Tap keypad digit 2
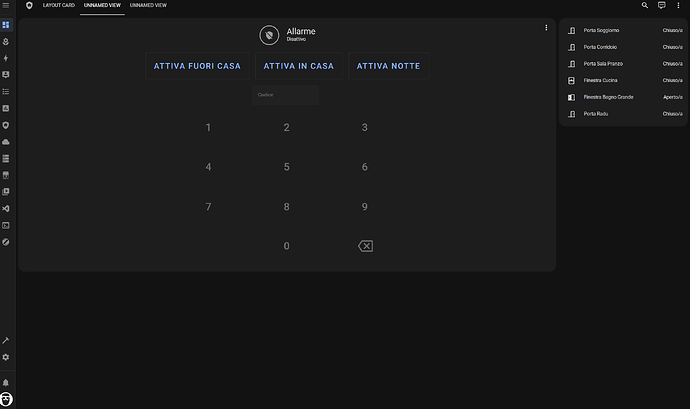The width and height of the screenshot is (690, 409). click(x=286, y=128)
